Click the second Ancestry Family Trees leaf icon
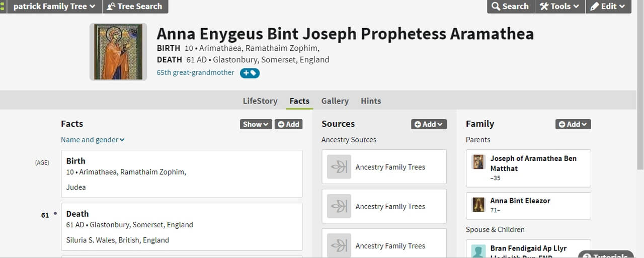The image size is (644, 258). click(339, 206)
